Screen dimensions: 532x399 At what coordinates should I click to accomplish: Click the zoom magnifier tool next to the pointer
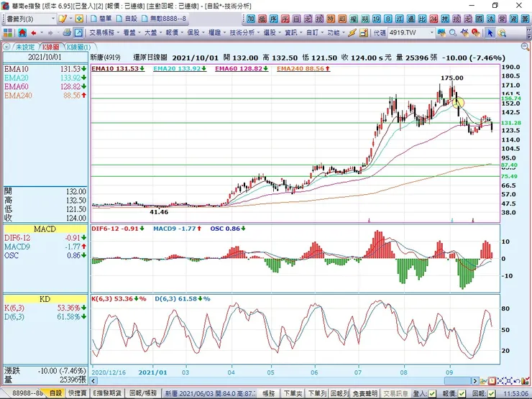[x=502, y=33]
